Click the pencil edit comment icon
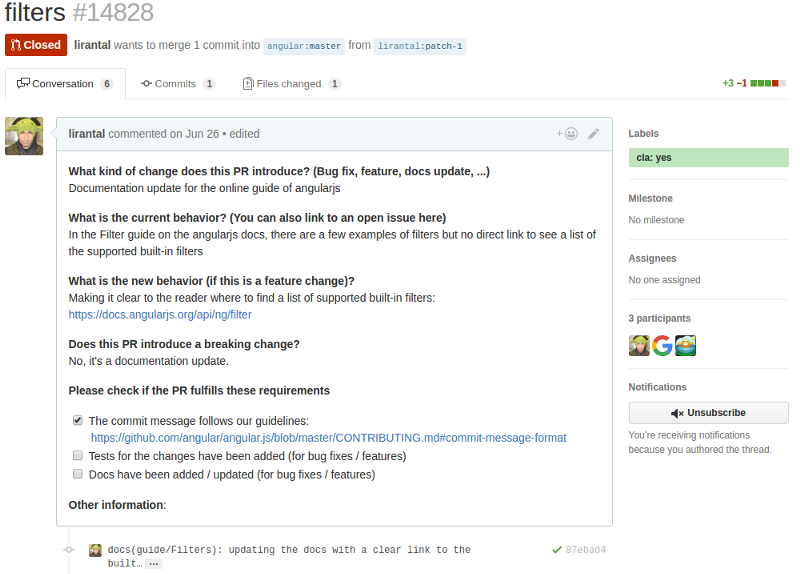The height and width of the screenshot is (574, 800). 593,133
